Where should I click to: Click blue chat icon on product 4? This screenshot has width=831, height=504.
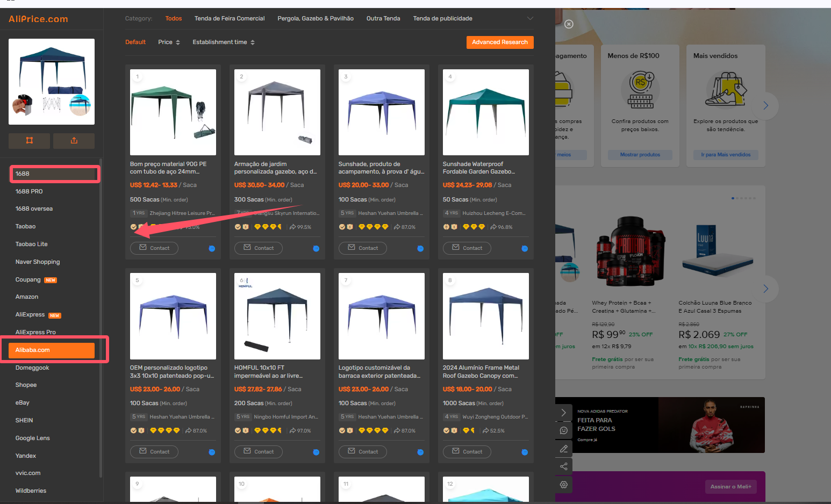click(525, 249)
